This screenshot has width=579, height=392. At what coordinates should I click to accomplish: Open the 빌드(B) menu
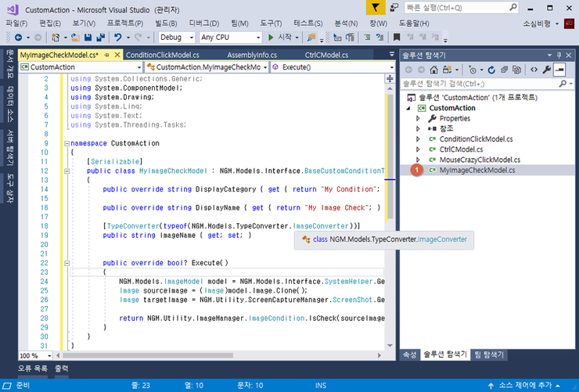166,23
